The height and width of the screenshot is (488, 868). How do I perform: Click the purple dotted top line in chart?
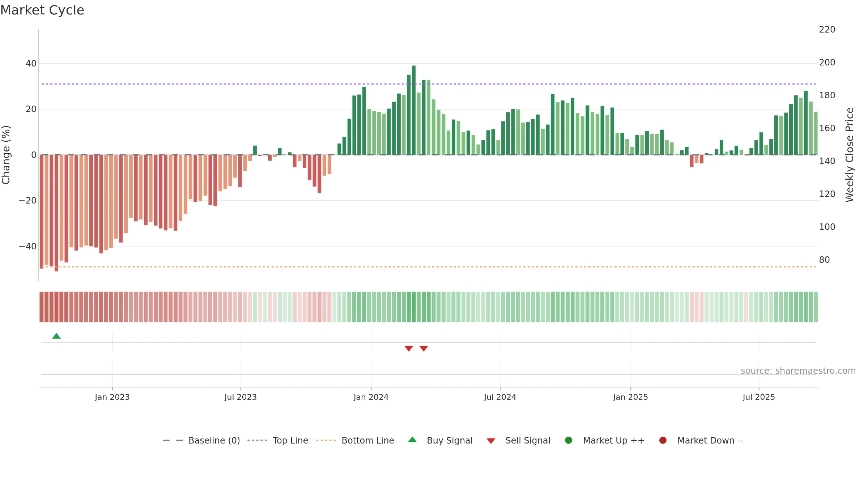[x=429, y=84]
